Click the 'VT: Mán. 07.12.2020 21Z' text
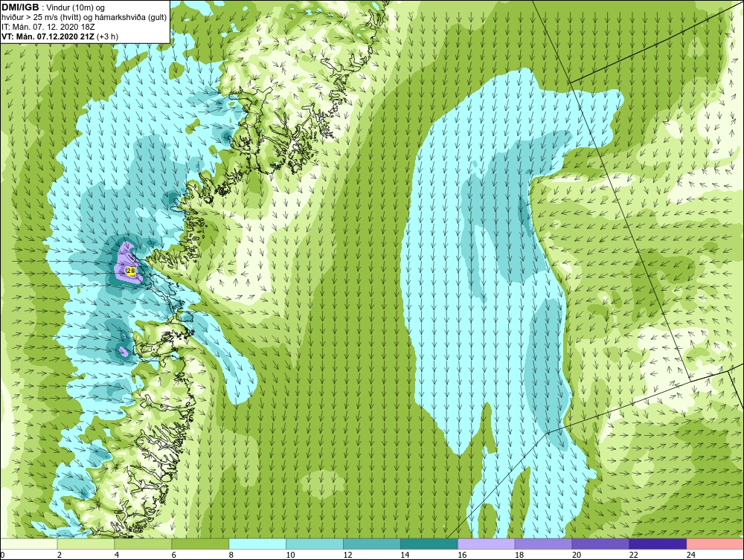The height and width of the screenshot is (560, 744). click(x=48, y=36)
